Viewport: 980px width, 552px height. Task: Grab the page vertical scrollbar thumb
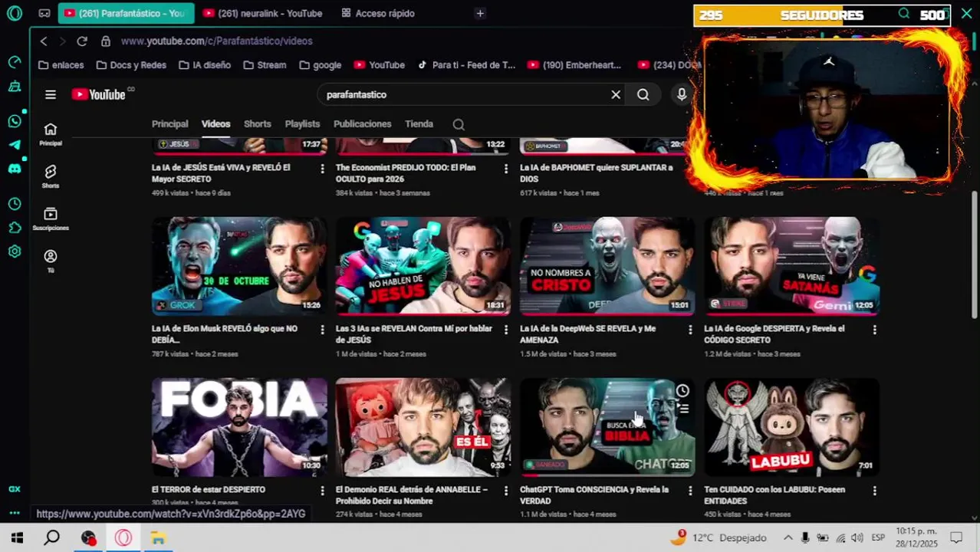(x=975, y=253)
